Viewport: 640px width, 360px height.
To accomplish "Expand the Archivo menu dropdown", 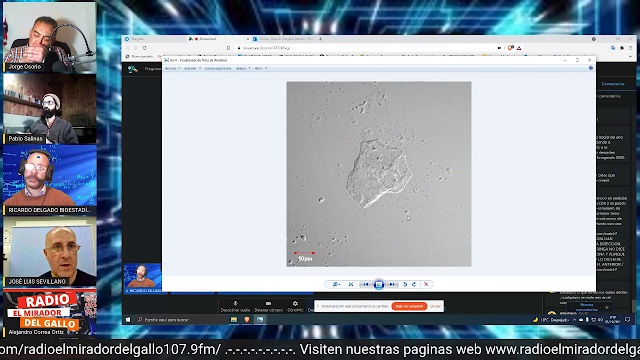I will point(172,69).
